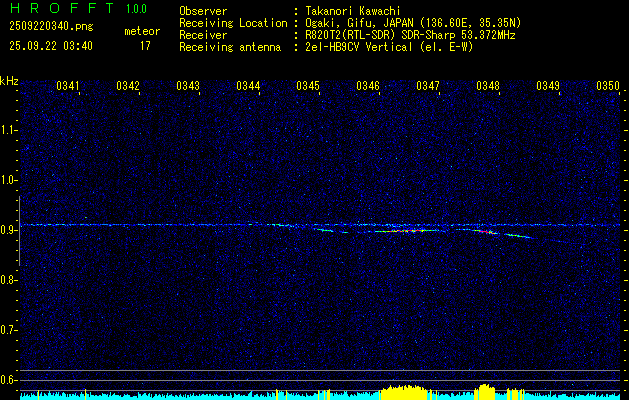The height and width of the screenshot is (400, 629).
Task: Click the meteor count value 17
Action: [145, 46]
